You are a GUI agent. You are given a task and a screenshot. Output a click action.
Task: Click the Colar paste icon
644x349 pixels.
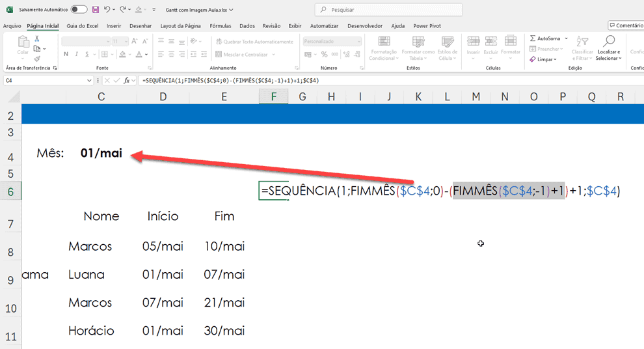[x=23, y=42]
